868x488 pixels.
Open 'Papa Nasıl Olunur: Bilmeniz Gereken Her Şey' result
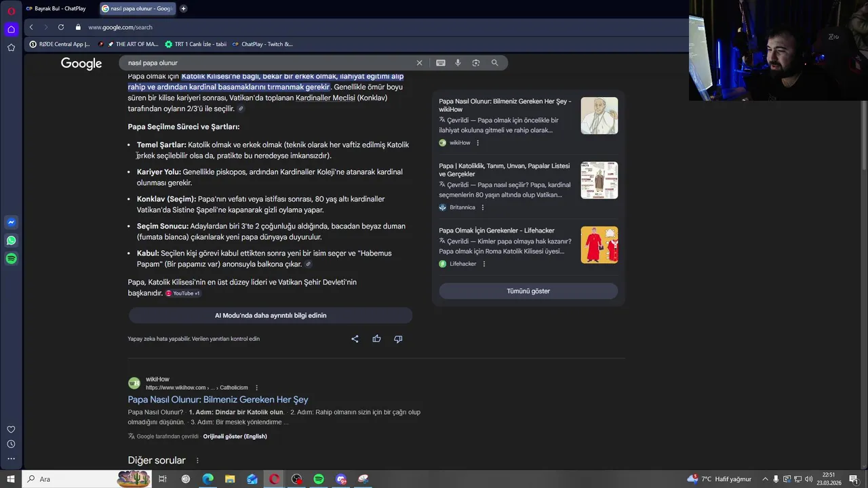pos(218,400)
